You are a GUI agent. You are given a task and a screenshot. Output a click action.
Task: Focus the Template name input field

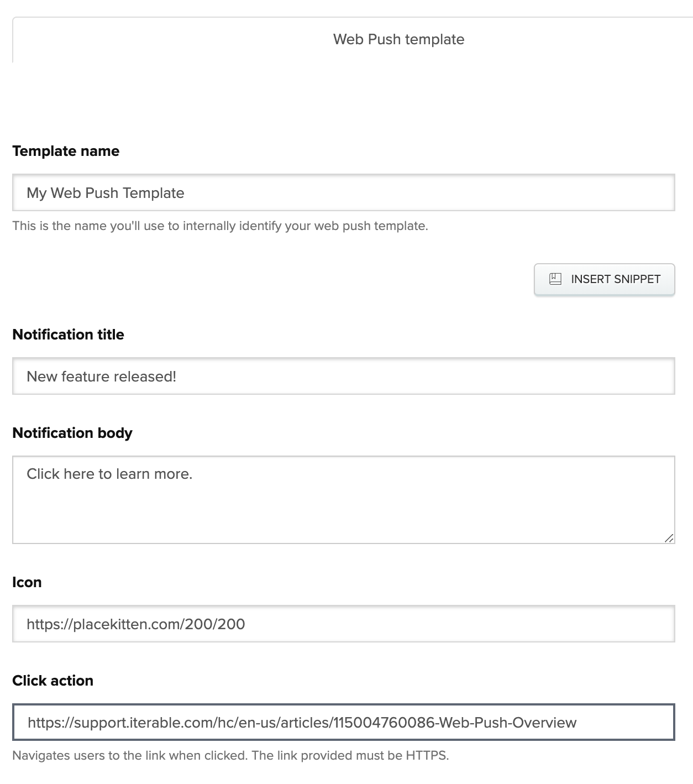pos(343,193)
